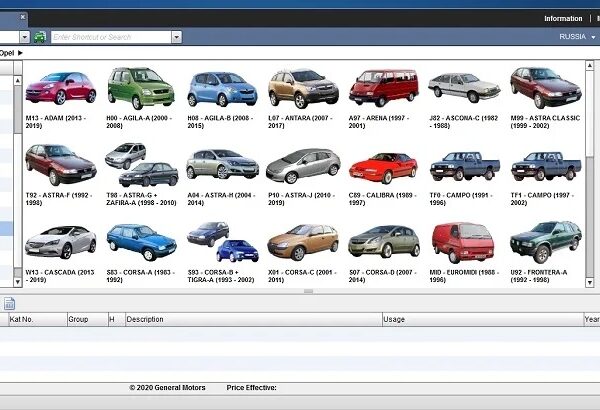Sort by Kat No. column header
This screenshot has height=410, width=600.
(x=38, y=319)
